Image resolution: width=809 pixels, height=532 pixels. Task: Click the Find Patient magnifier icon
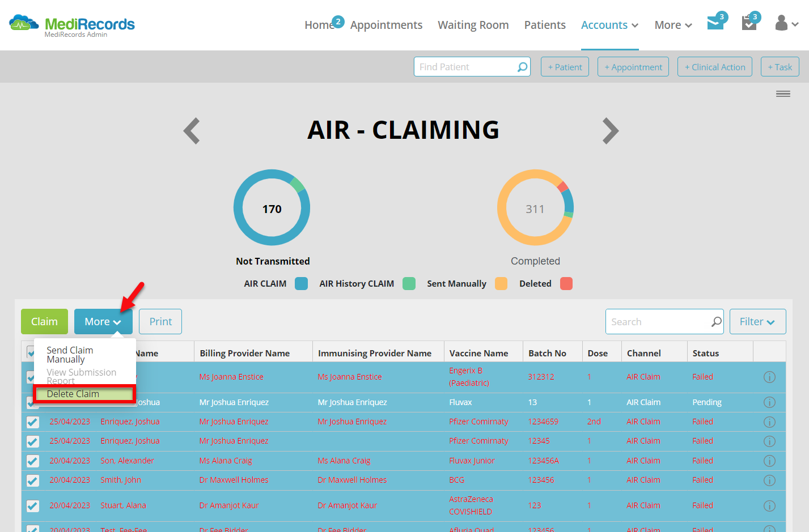click(x=522, y=67)
